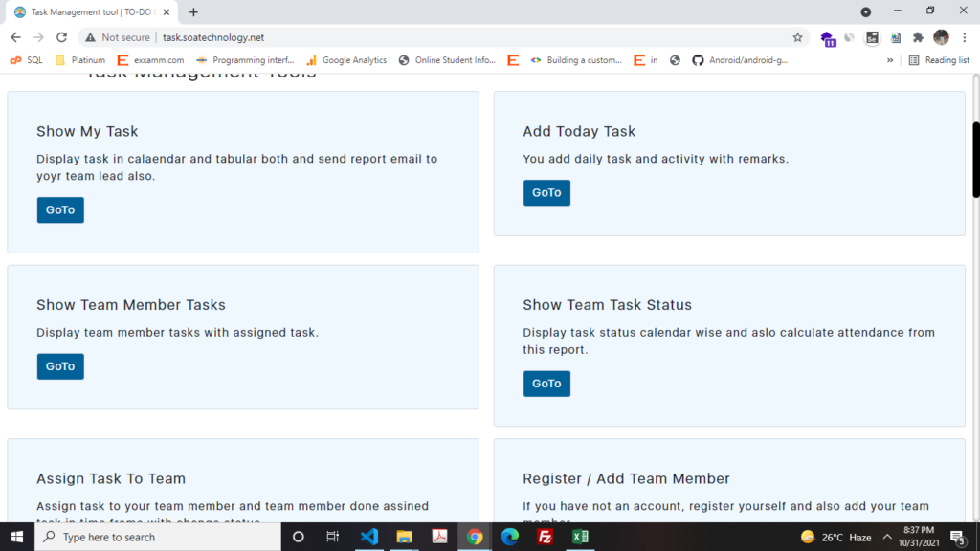This screenshot has width=980, height=551.
Task: Open Excel from the taskbar
Action: 580,537
